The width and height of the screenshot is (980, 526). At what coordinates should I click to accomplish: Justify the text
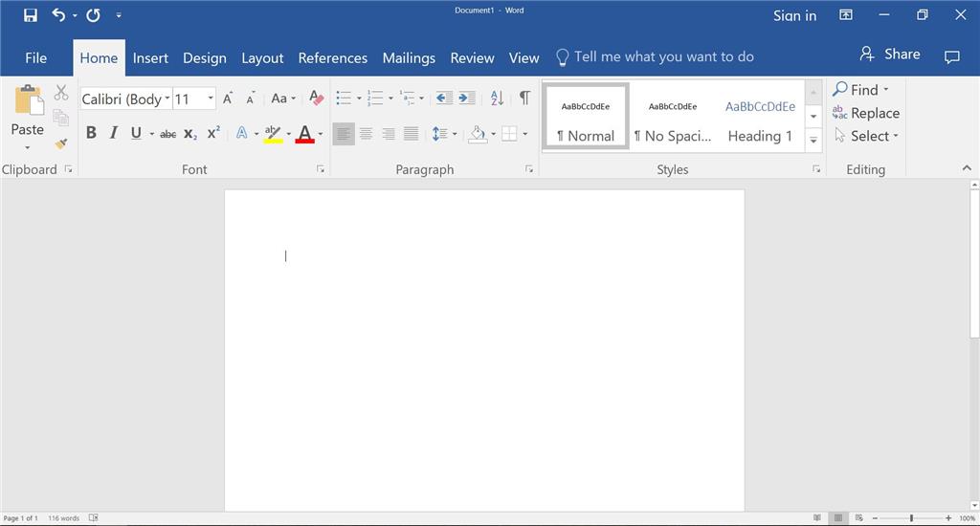412,134
